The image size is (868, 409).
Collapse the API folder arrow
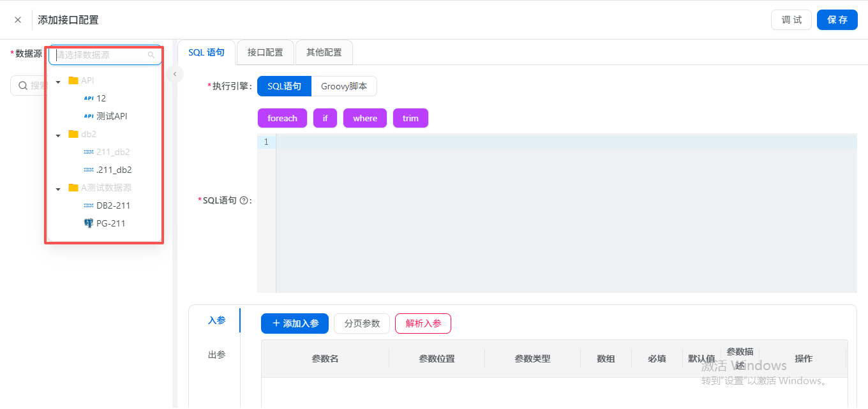click(x=58, y=81)
